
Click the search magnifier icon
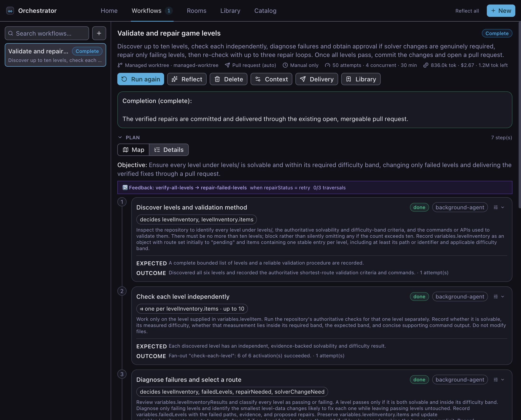[x=10, y=33]
